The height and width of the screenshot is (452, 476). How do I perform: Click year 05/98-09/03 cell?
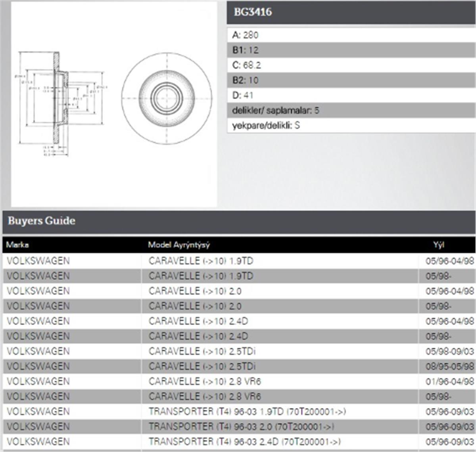tap(450, 351)
